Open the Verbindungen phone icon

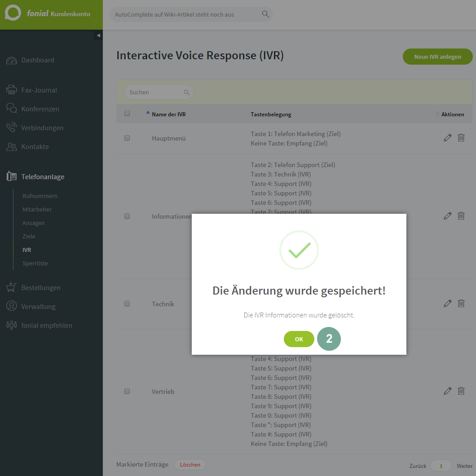(x=12, y=127)
